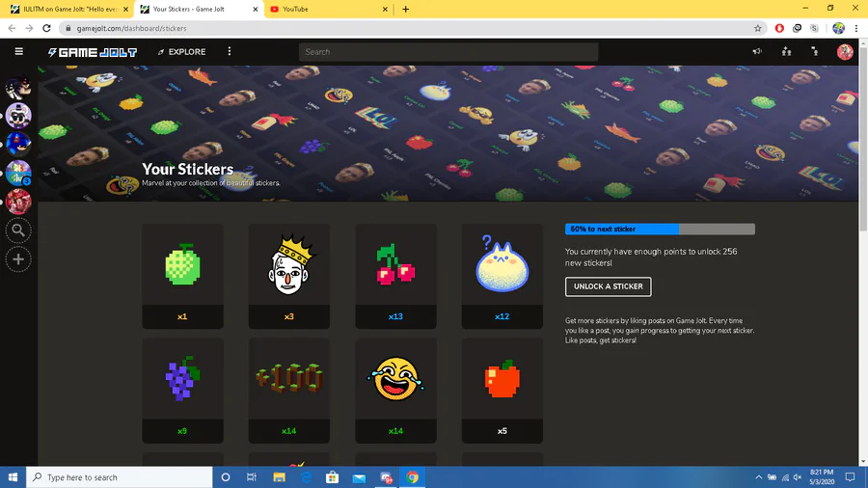Go back in the browser
Viewport: 868px width, 488px height.
pos(12,28)
